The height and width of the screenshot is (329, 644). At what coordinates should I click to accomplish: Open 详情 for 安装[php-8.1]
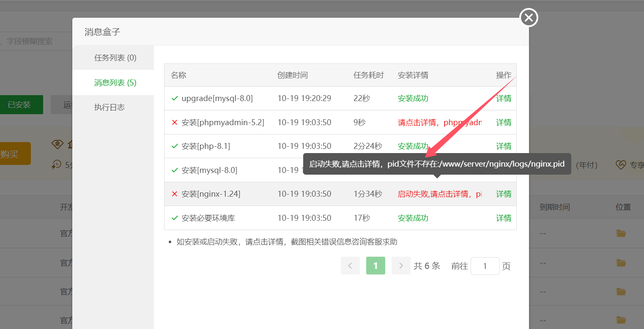click(x=504, y=146)
